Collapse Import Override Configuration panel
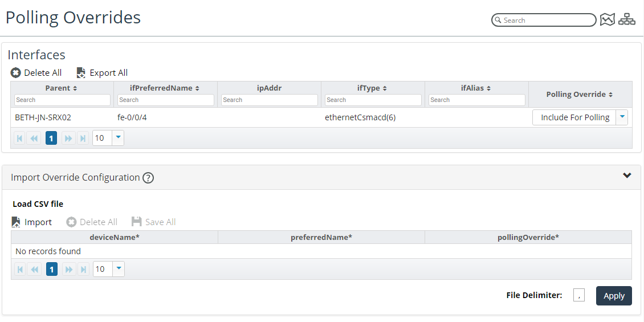This screenshot has height=322, width=644. [627, 176]
